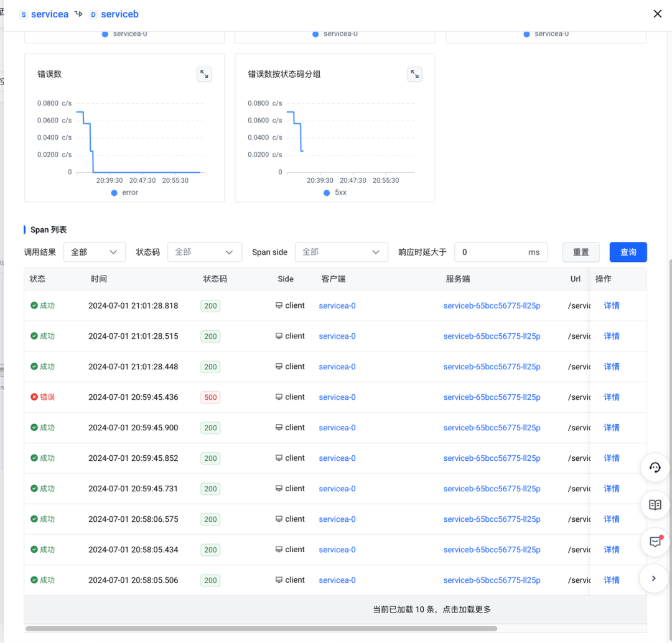Image resolution: width=672 pixels, height=643 pixels.
Task: Open the 调用结果 dropdown
Action: click(x=94, y=252)
